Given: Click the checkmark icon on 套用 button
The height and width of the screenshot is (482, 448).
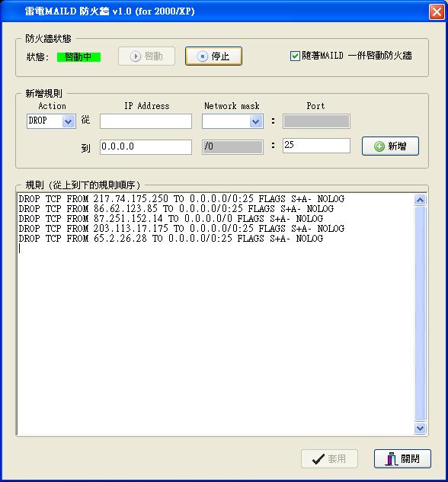Looking at the screenshot, I should pos(318,459).
